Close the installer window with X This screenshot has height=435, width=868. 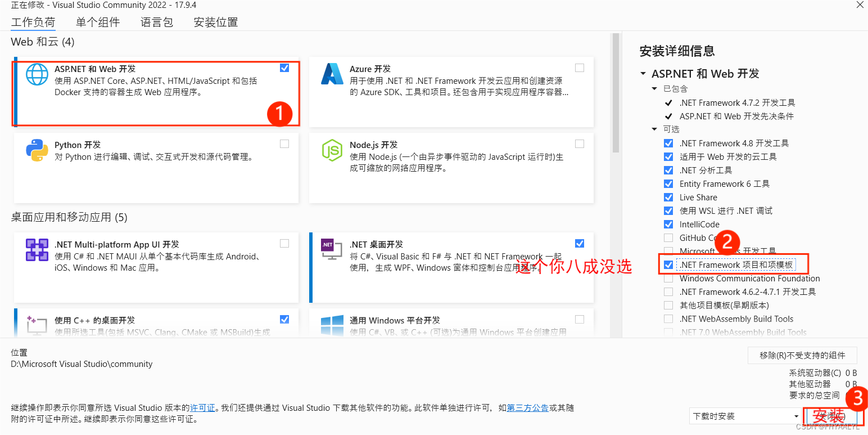pos(860,5)
